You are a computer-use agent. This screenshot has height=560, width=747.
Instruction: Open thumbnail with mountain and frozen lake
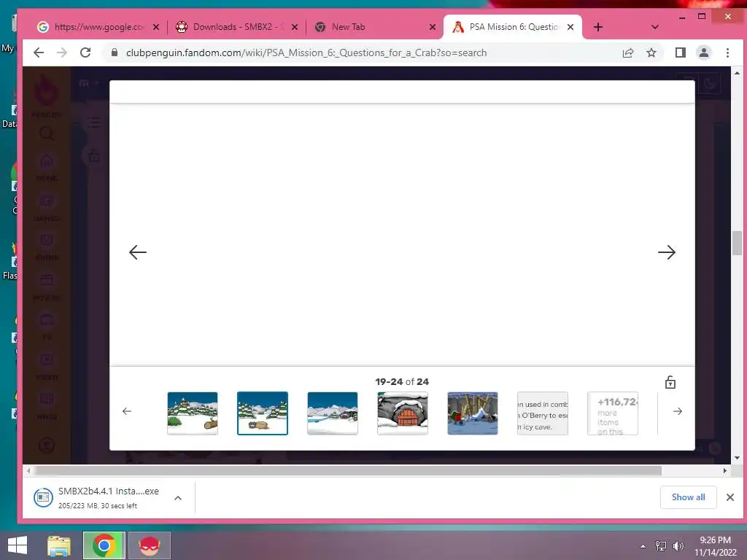pyautogui.click(x=333, y=413)
